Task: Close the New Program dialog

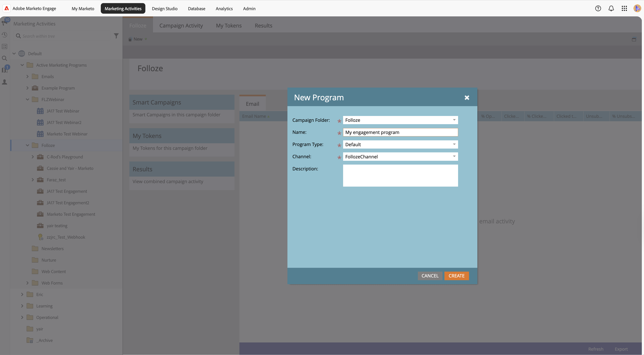Action: (x=466, y=98)
